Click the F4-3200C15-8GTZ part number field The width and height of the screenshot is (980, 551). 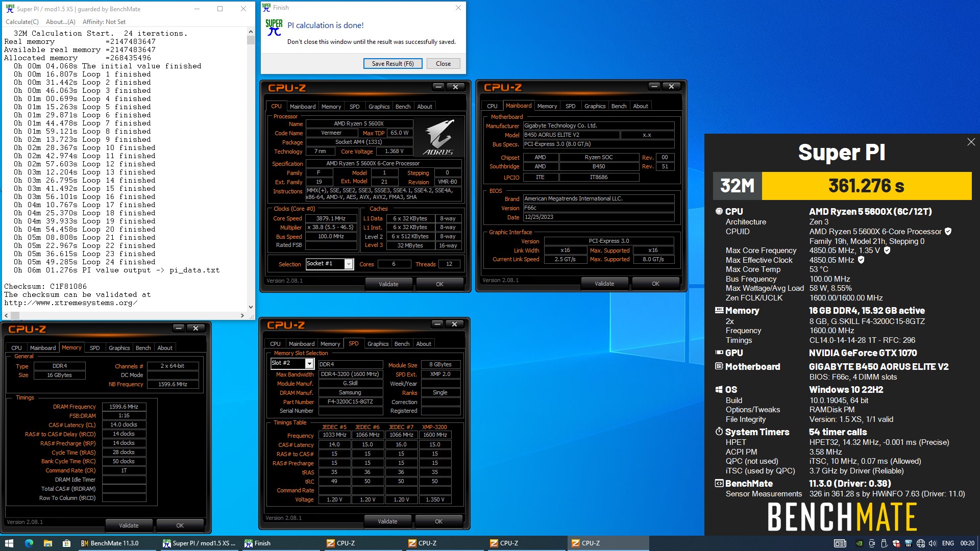coord(350,402)
